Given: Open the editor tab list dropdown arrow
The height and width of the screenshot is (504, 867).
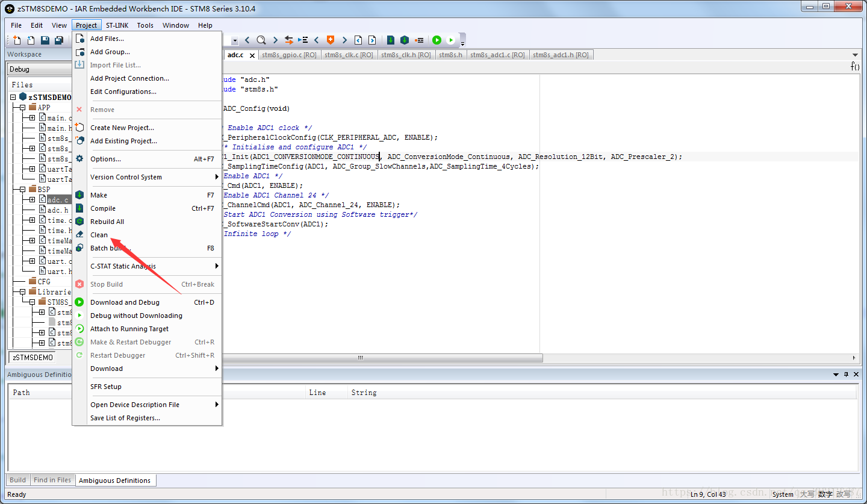Looking at the screenshot, I should pos(855,55).
